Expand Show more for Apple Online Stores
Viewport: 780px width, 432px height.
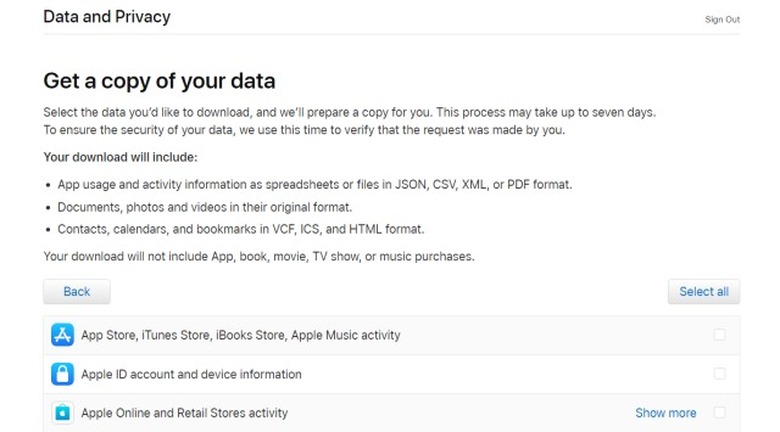click(665, 413)
